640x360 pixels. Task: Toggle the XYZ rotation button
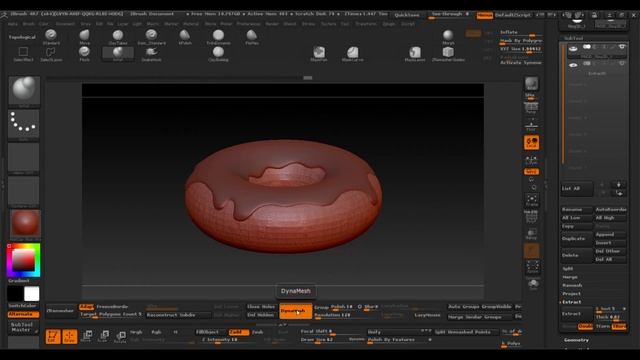[531, 171]
